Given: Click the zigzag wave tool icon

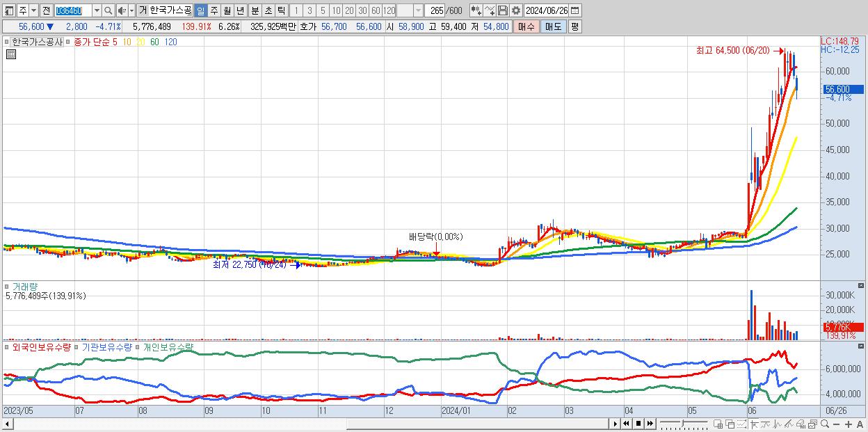Looking at the screenshot, I should click(778, 424).
